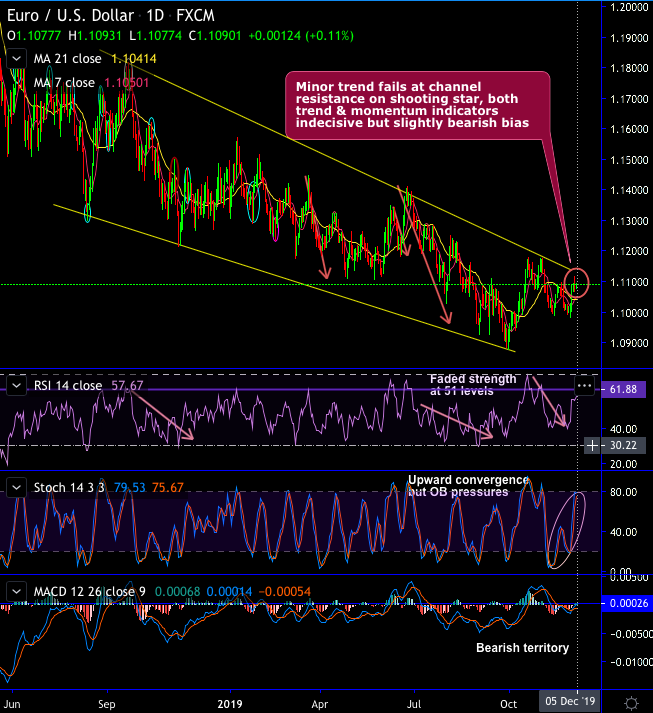Toggle the Stoch 14 3 3 legend chevron
Viewport: 653px width, 713px height.
pyautogui.click(x=16, y=487)
